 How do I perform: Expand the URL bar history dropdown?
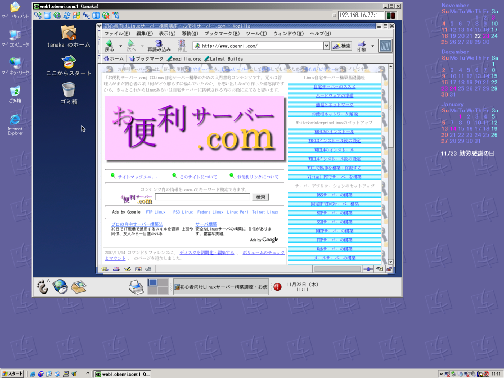[x=326, y=46]
